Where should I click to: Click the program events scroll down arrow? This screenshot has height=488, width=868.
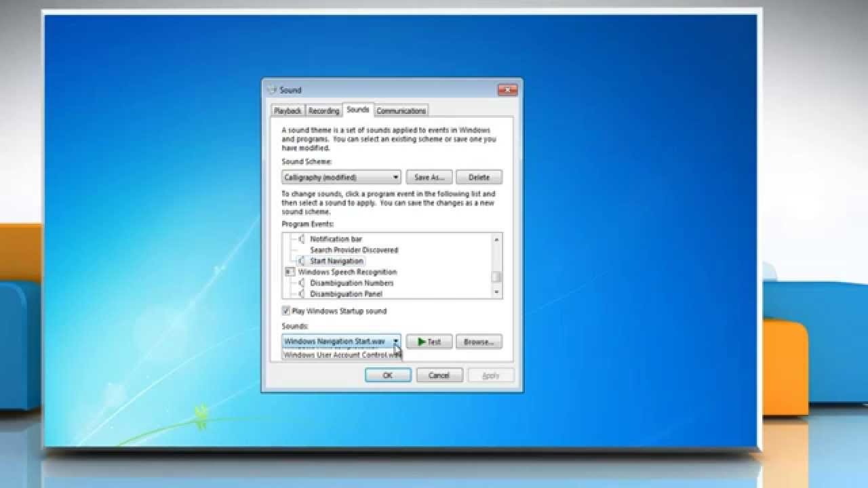tap(497, 292)
